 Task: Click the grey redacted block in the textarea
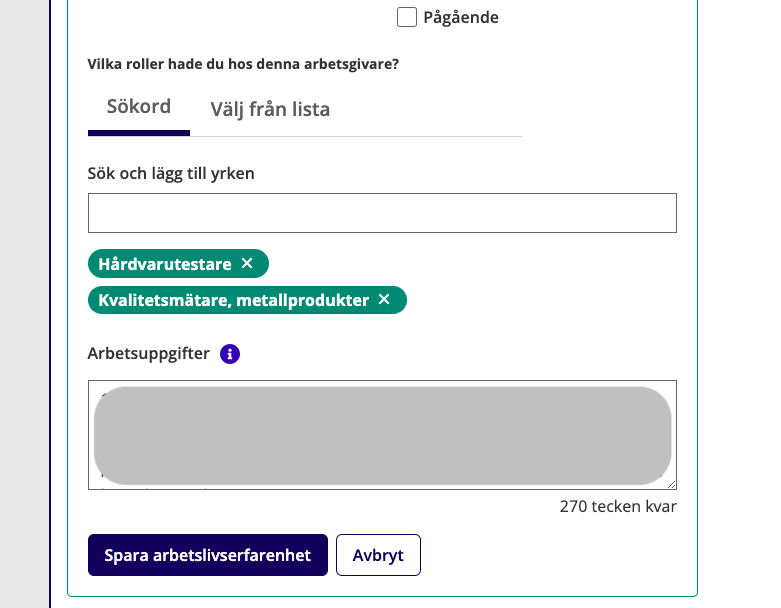coord(382,436)
